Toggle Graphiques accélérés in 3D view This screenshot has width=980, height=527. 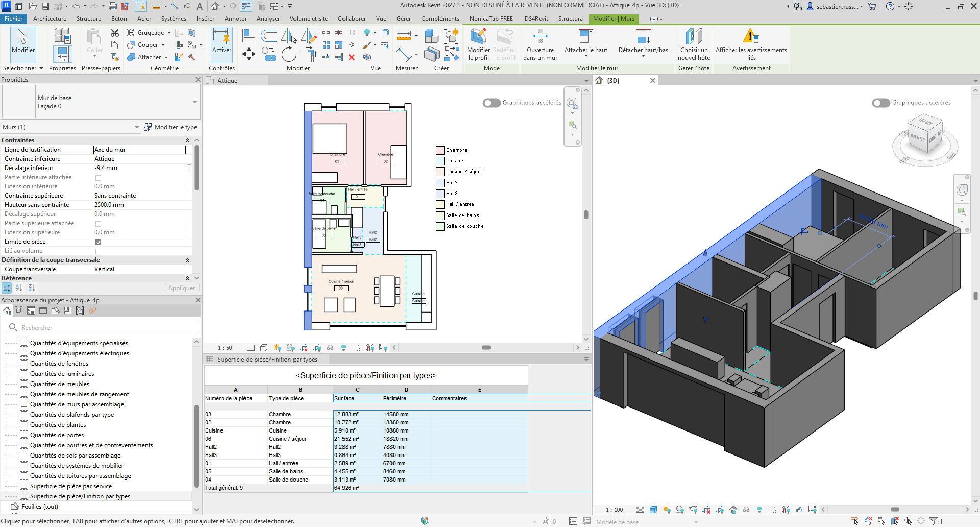(x=881, y=103)
